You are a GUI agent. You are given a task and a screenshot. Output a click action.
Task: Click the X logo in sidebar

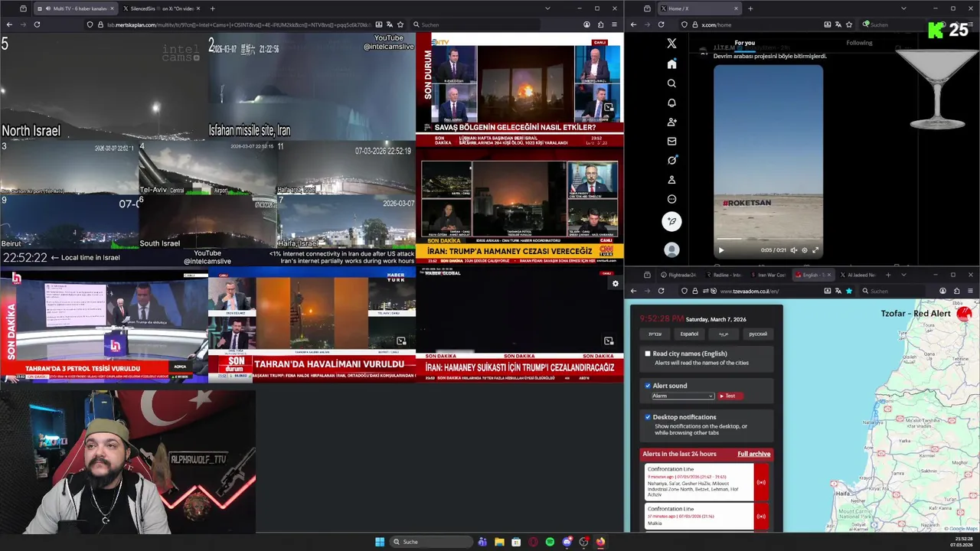tap(671, 44)
